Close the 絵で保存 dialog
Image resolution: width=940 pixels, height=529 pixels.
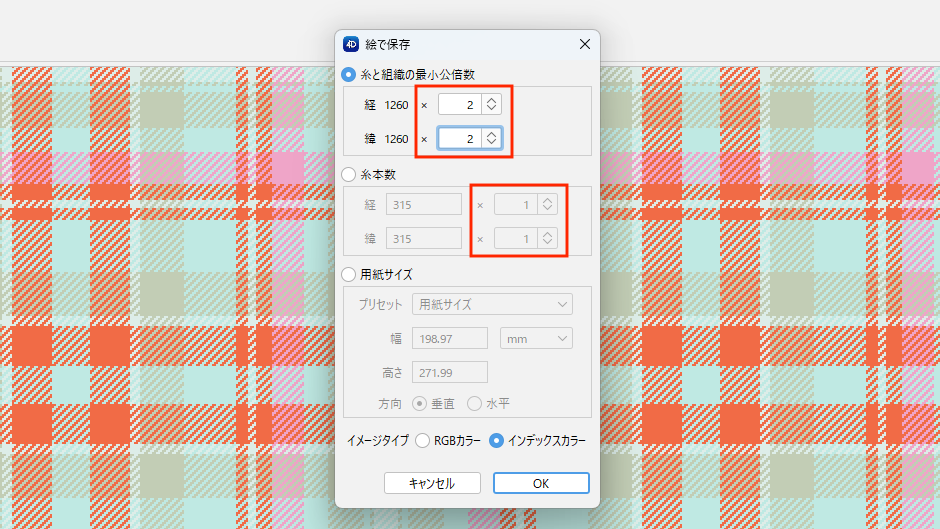(x=584, y=44)
